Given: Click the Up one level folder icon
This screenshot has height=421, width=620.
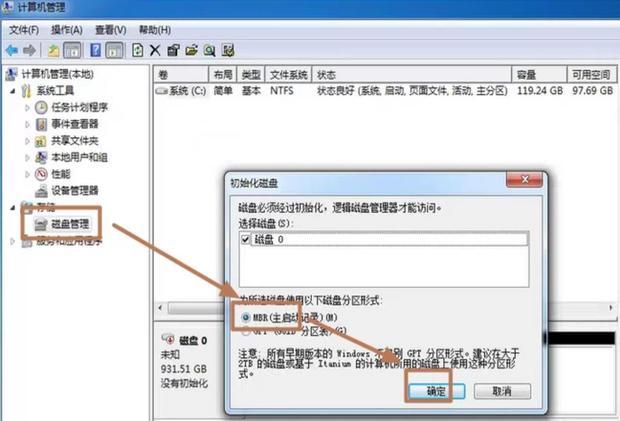Looking at the screenshot, I should tap(52, 49).
